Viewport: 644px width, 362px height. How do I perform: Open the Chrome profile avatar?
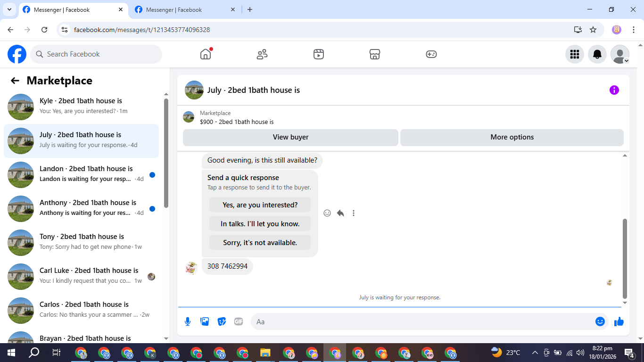[x=617, y=30]
